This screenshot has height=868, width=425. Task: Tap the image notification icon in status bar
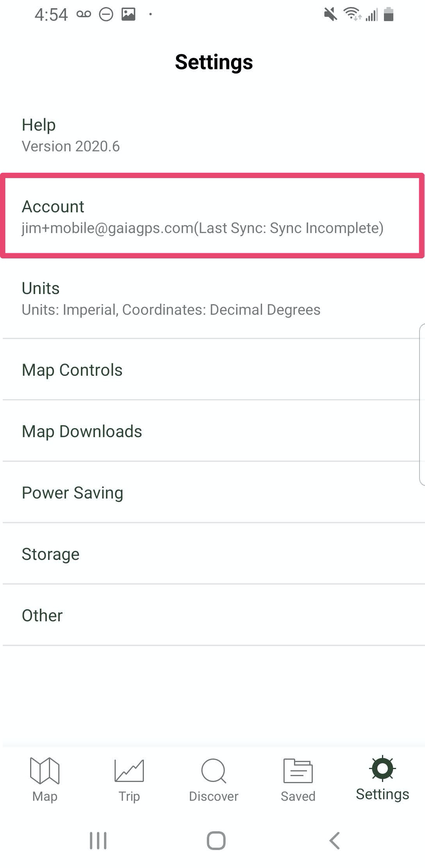(128, 14)
